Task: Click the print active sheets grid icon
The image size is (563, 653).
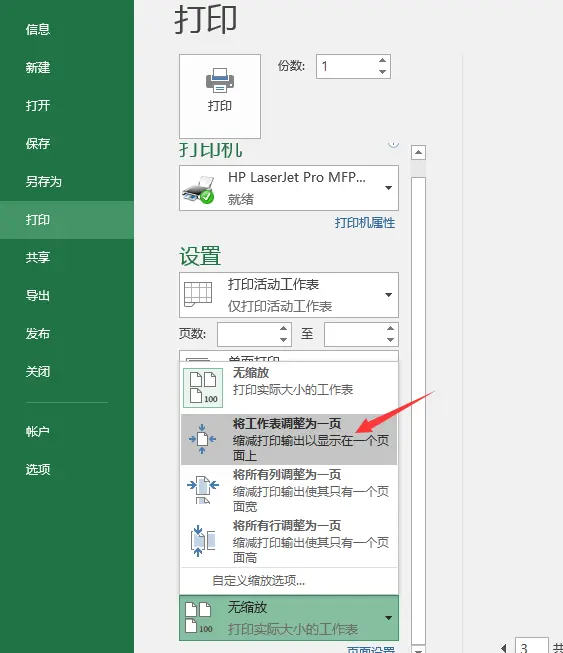Action: click(x=198, y=294)
